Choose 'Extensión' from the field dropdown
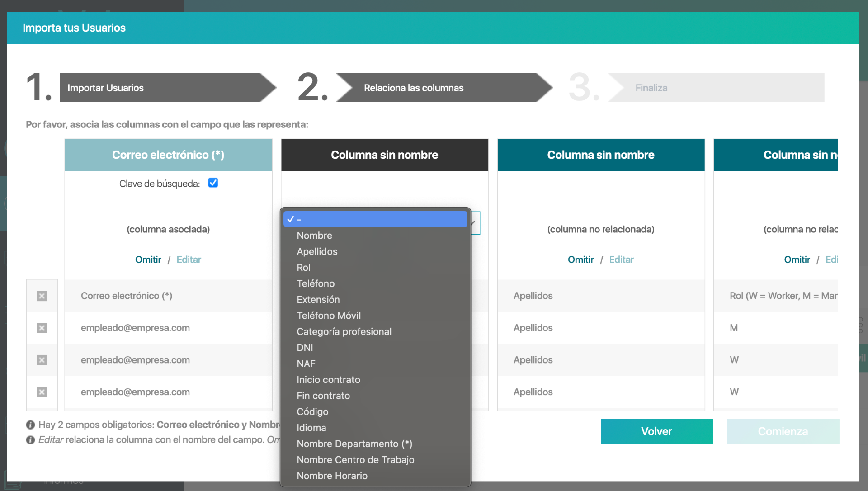The width and height of the screenshot is (868, 491). tap(375, 300)
